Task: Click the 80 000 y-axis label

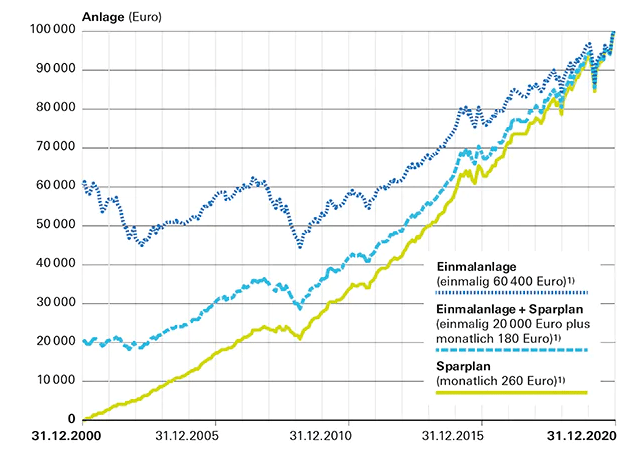Action: tap(55, 107)
